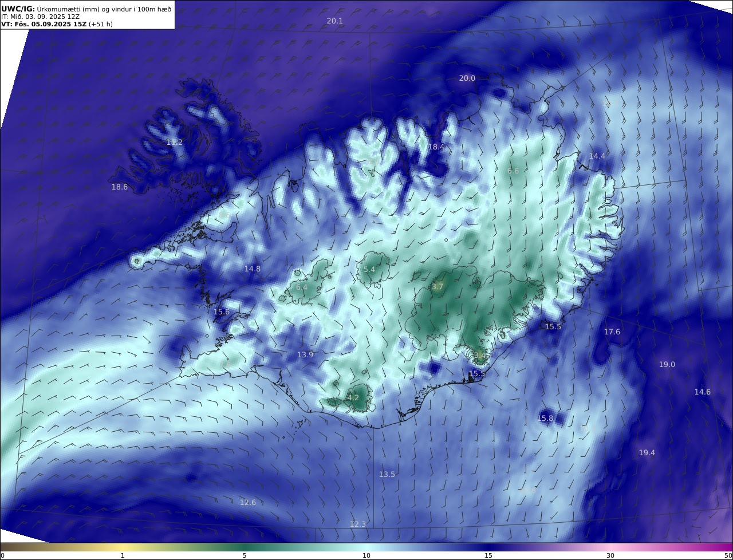Click the 12.6 value label
Viewport: 733px width, 560px height.
click(x=248, y=502)
